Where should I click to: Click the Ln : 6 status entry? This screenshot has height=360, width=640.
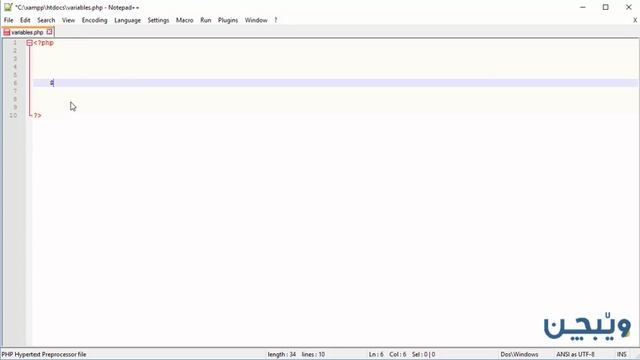pyautogui.click(x=376, y=354)
